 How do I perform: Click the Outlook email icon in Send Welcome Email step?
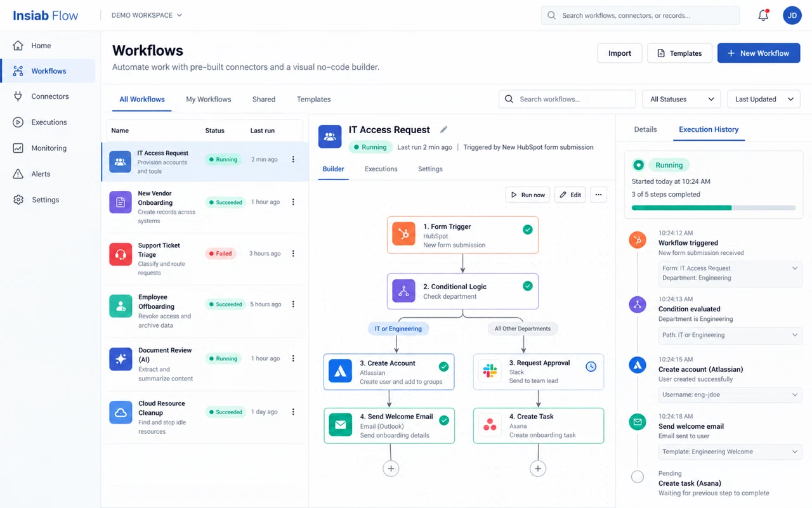[340, 425]
